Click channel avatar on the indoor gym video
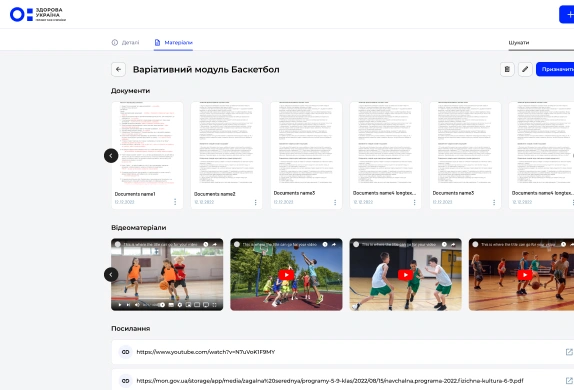574x390 pixels. [118, 244]
